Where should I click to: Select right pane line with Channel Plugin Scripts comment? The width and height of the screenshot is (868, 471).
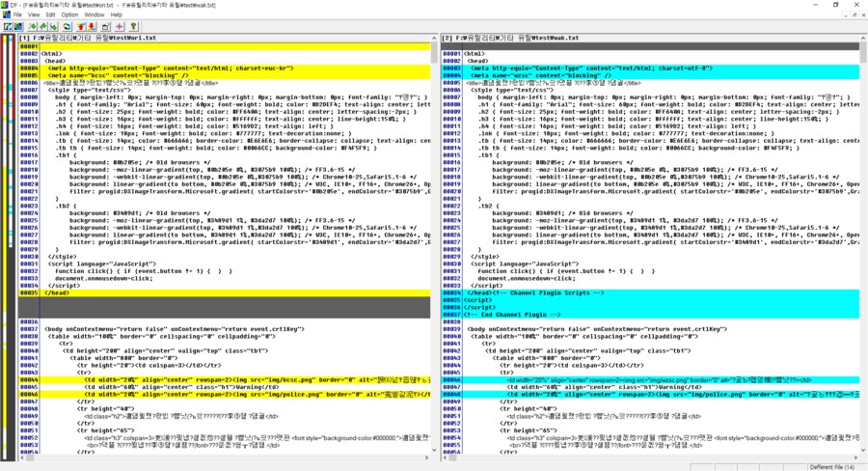coord(650,292)
